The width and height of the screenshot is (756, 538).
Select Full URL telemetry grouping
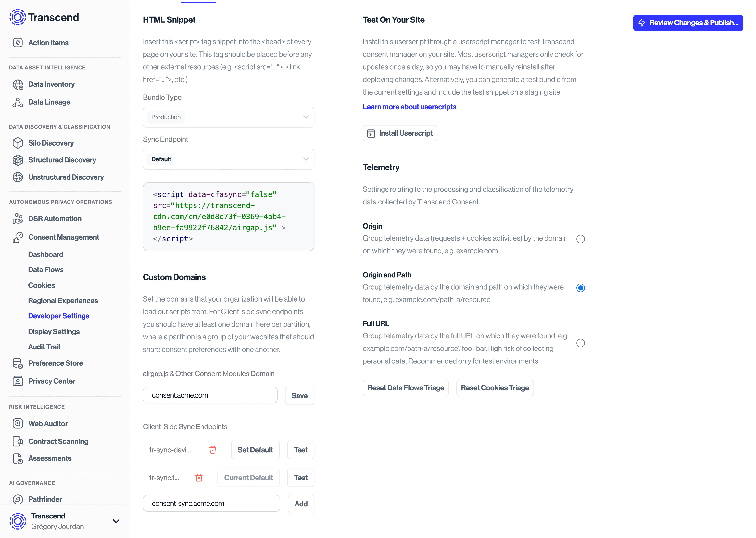pos(581,343)
